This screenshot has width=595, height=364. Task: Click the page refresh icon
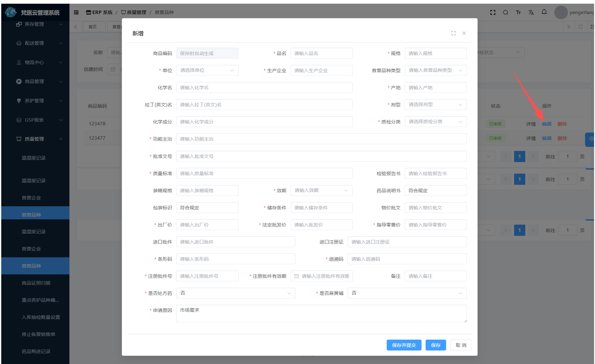[580, 27]
